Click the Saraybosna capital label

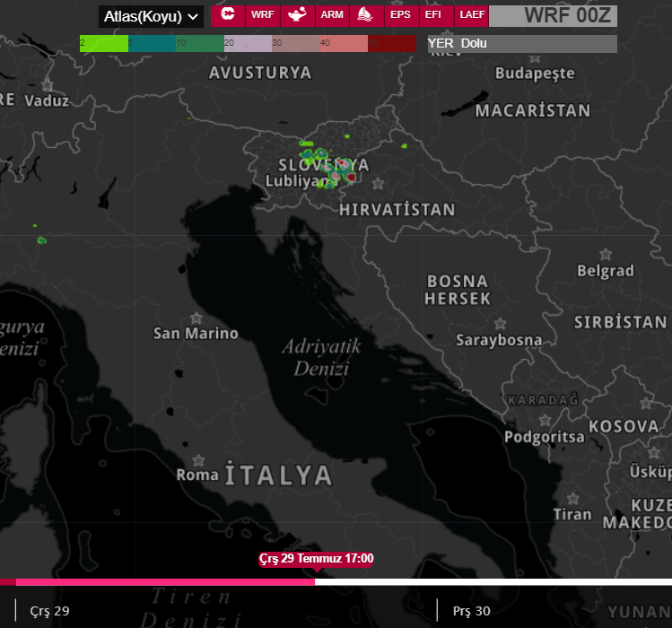(x=499, y=340)
